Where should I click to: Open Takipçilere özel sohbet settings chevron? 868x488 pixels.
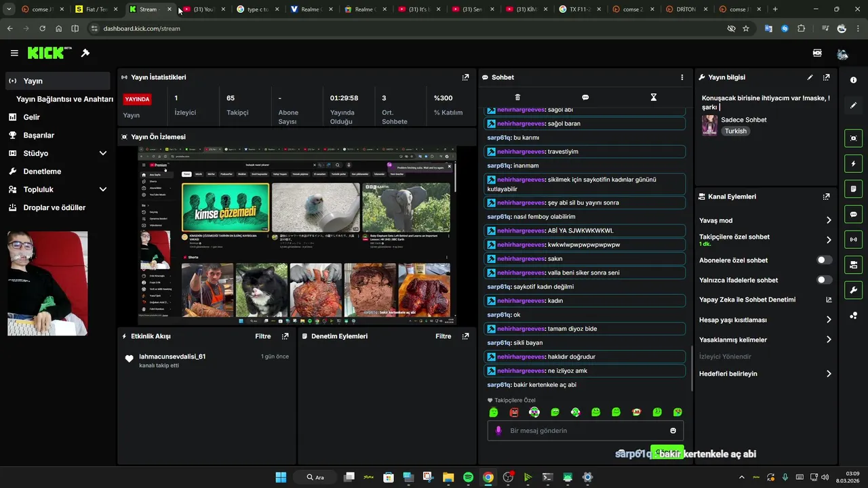tap(829, 240)
